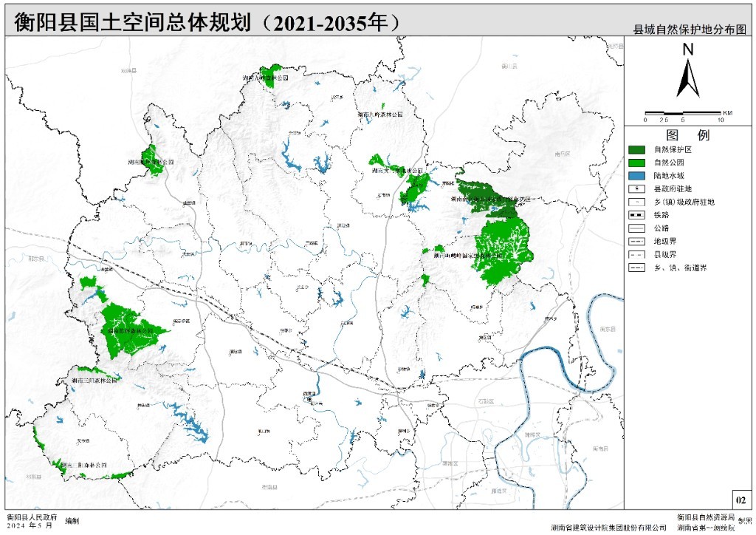Click the kilometer scale bar
Viewport: 756px width, 535px height.
click(683, 113)
